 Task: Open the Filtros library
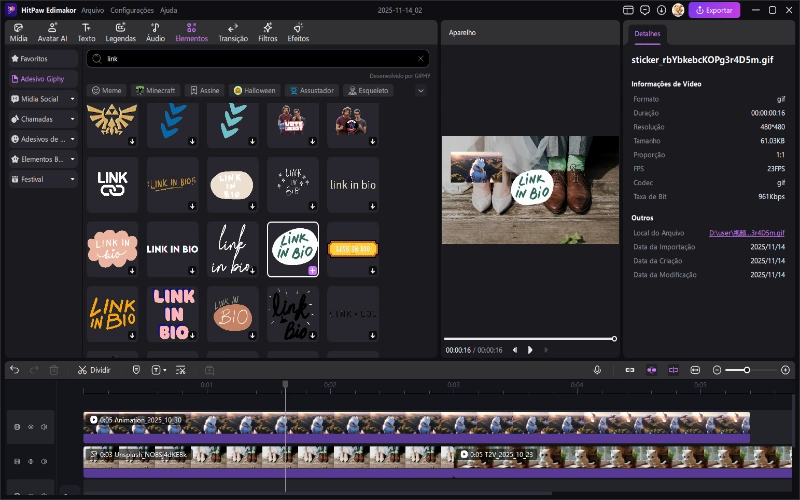(x=267, y=32)
